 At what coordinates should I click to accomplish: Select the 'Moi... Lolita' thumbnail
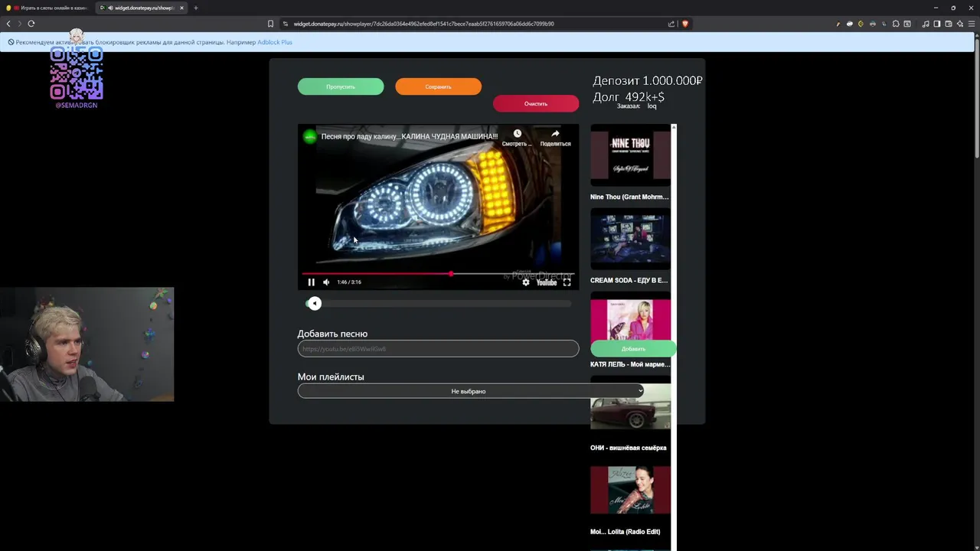630,490
